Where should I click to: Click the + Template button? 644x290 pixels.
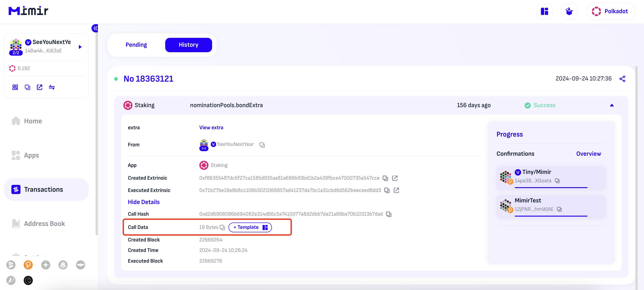[250, 227]
